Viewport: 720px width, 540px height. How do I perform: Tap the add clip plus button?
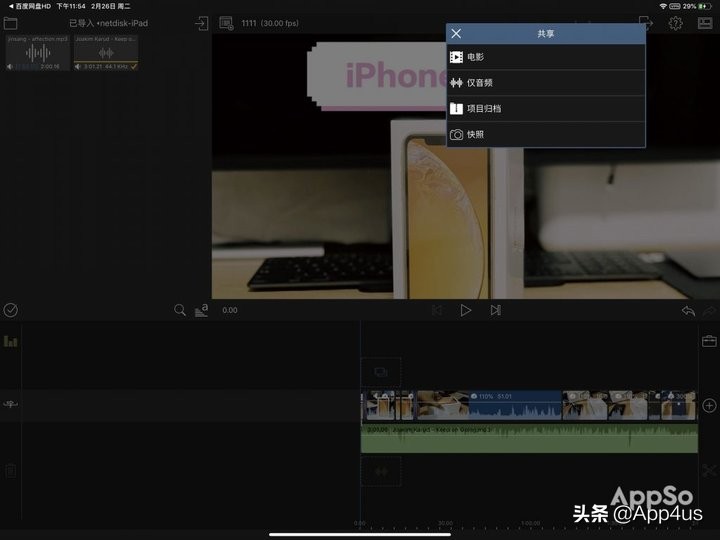(709, 405)
